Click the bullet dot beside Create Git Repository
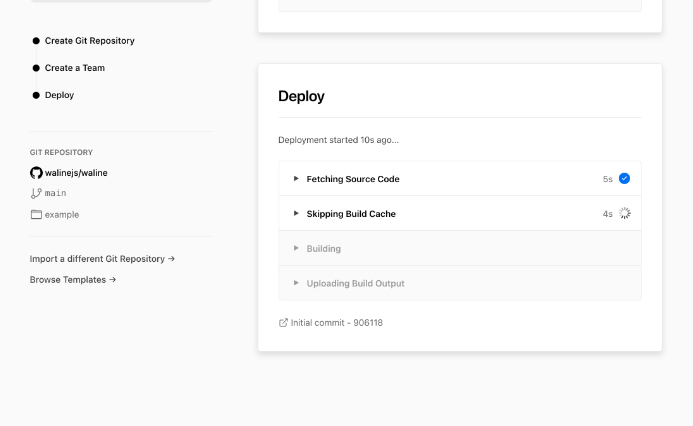 point(36,41)
